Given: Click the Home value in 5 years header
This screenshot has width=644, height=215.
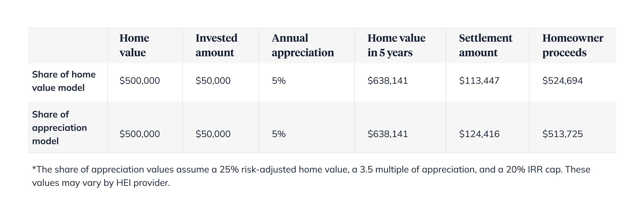Looking at the screenshot, I should (x=396, y=45).
